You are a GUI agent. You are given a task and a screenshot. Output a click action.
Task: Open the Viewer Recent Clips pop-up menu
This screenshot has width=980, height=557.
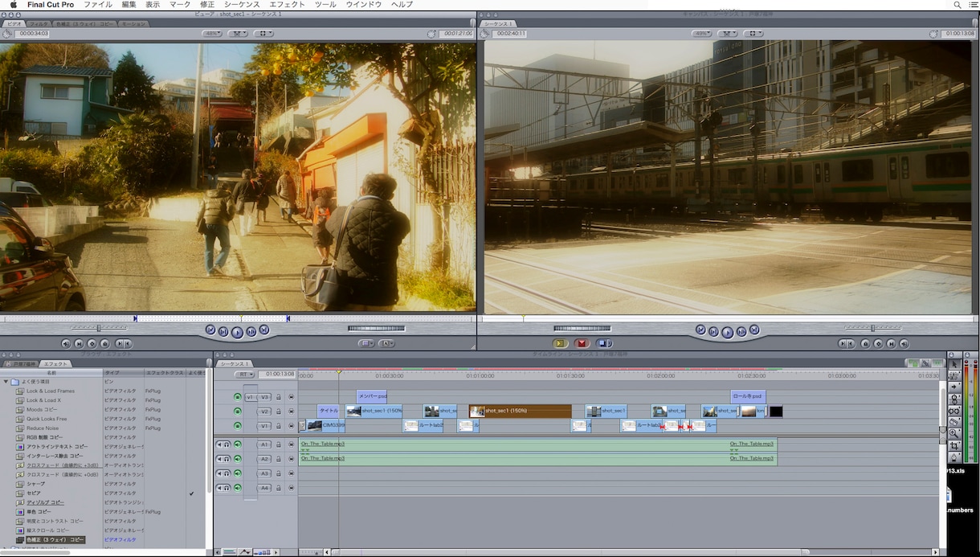367,344
